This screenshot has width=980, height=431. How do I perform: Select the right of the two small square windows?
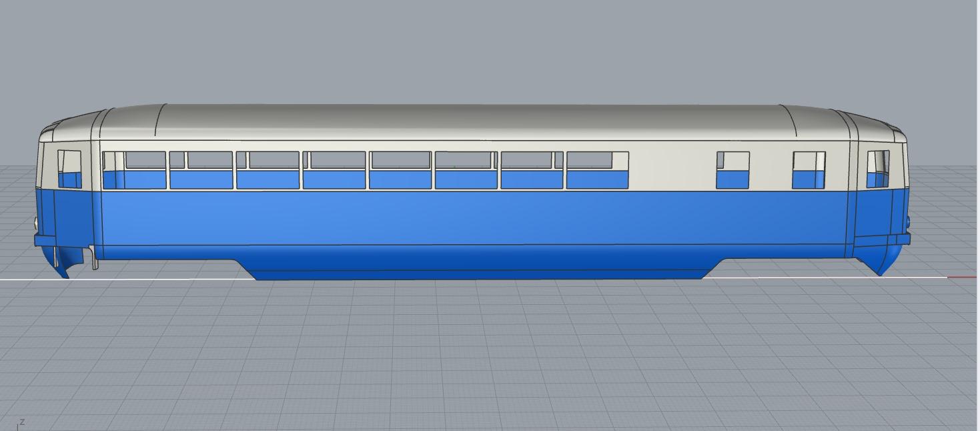(x=809, y=170)
